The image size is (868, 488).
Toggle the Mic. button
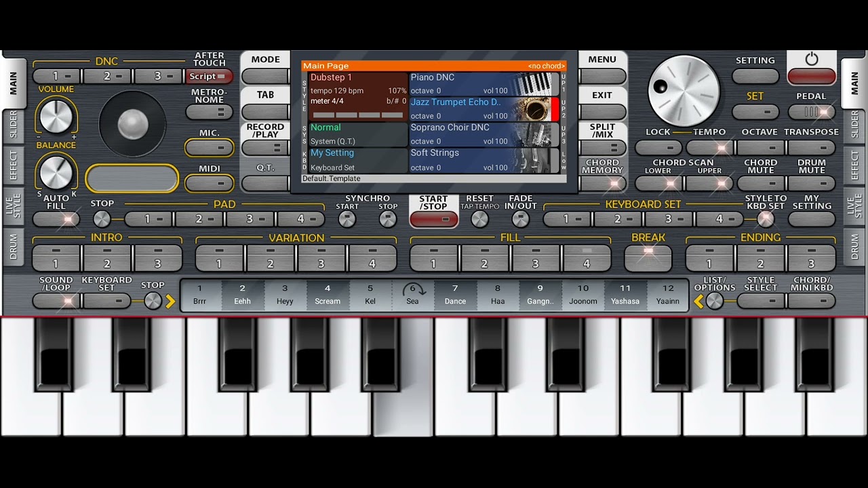pyautogui.click(x=209, y=148)
